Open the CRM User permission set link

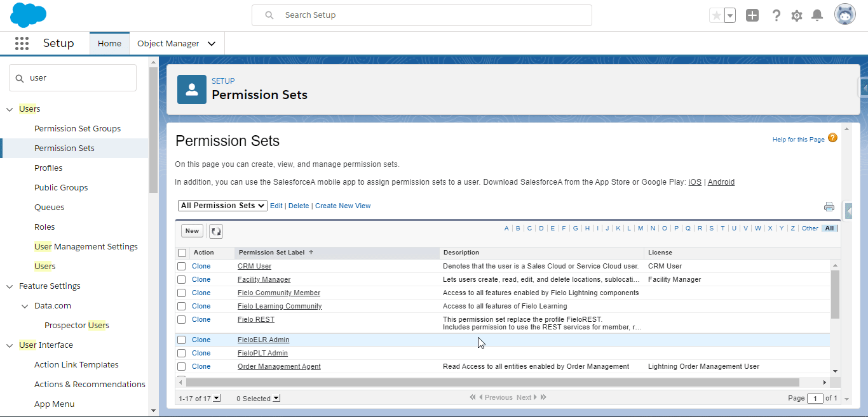(254, 266)
